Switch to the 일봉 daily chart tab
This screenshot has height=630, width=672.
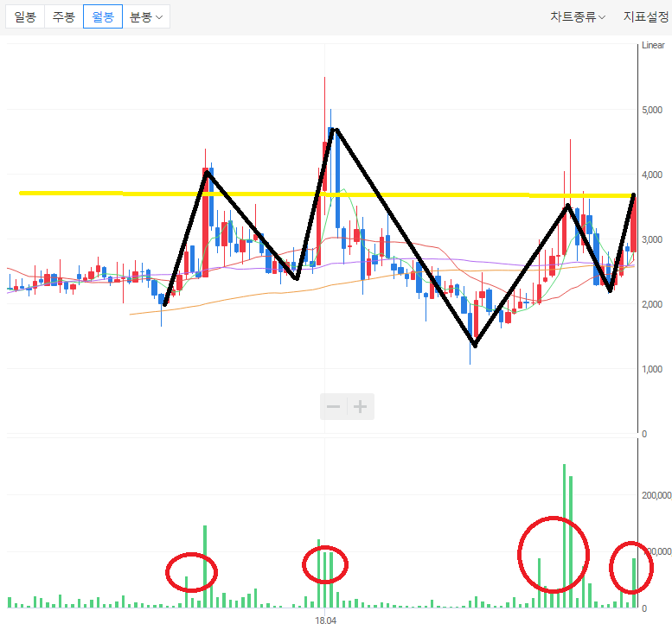tap(25, 16)
